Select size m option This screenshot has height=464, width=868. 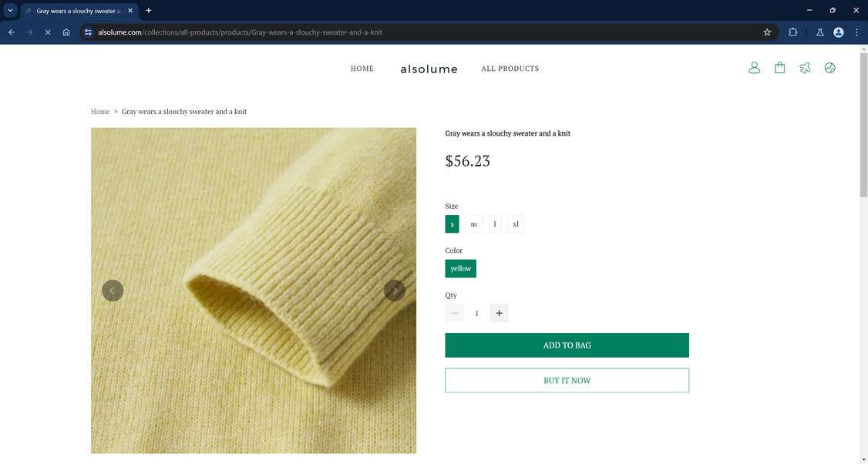pos(473,224)
